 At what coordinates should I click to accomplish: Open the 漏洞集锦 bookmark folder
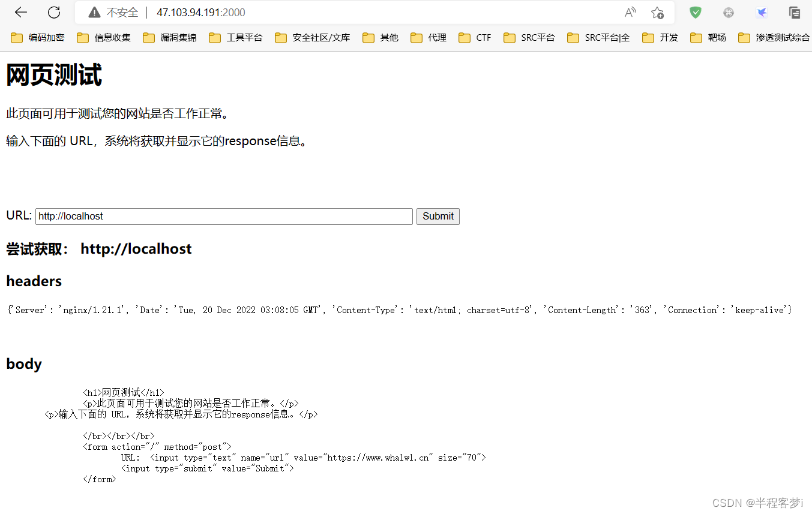[170, 38]
